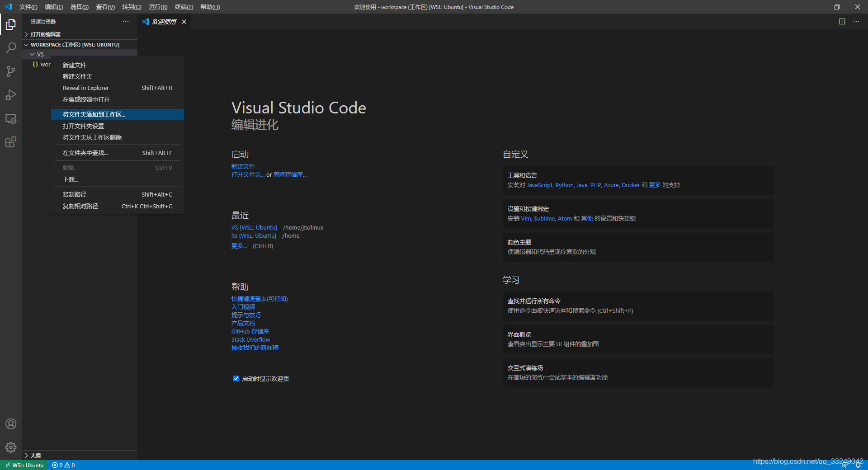Screen dimensions: 868x470
Task: Choose 新建文件 in context menu
Action: tap(118, 65)
